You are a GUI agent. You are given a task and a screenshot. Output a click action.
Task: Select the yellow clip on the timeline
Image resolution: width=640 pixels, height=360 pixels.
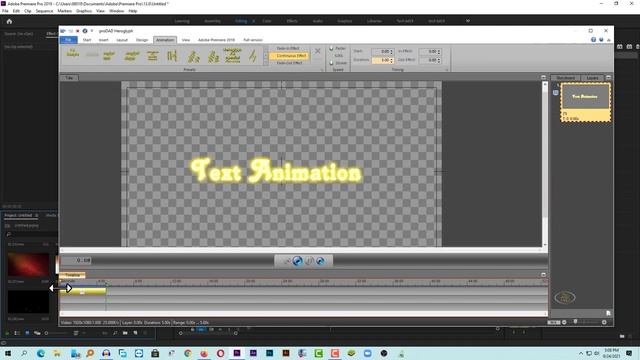tap(83, 291)
